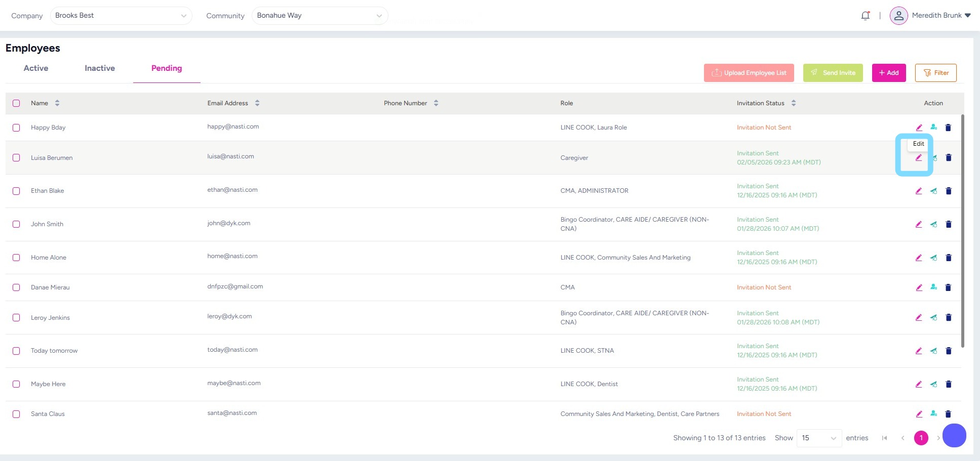Open the Filter button

click(x=935, y=73)
